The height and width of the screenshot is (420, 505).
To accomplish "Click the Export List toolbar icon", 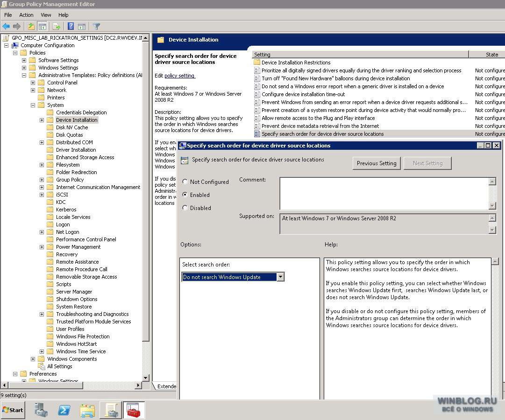I will [57, 27].
